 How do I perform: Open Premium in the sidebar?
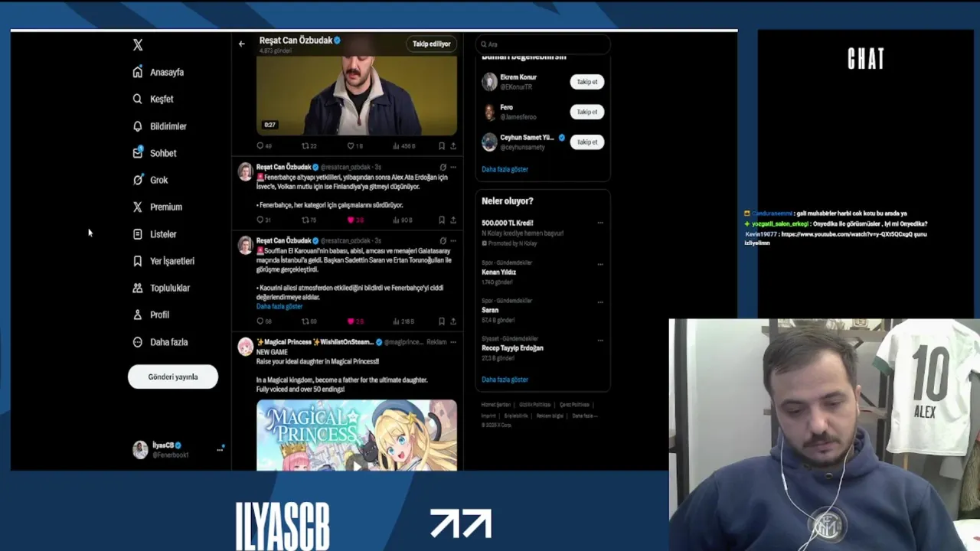158,207
